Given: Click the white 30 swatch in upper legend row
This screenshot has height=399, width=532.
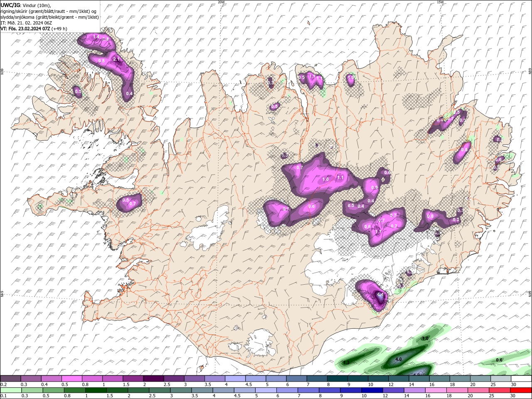Looking at the screenshot, I should point(521,379).
